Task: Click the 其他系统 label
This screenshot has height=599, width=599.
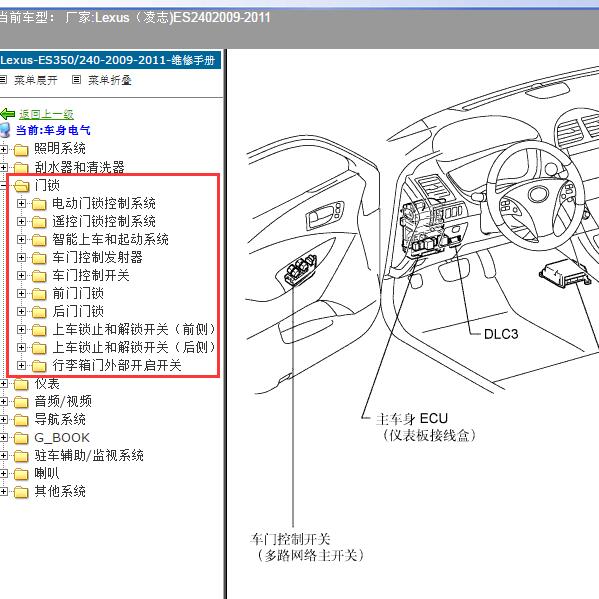Action: coord(60,491)
